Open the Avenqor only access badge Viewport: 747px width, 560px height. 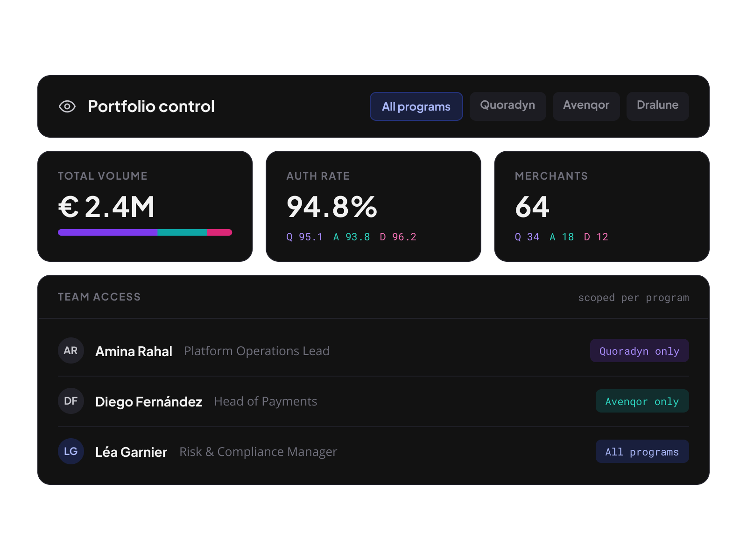pyautogui.click(x=642, y=401)
